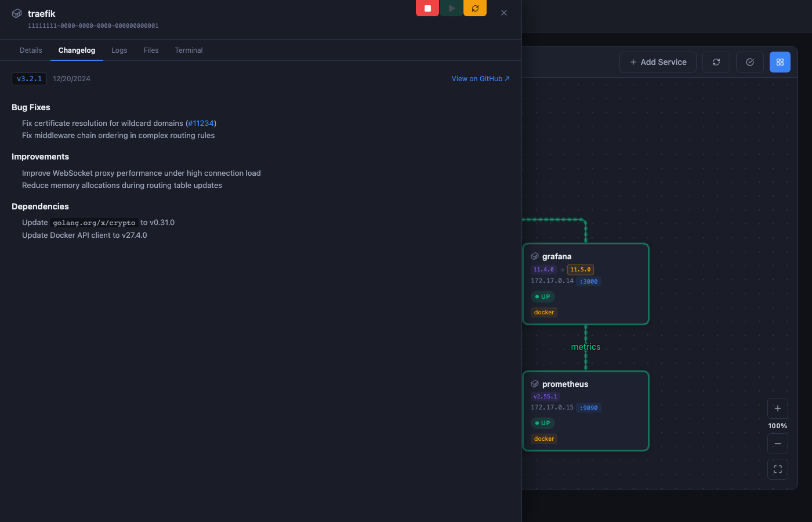Click the prometheus cube icon
The image size is (812, 522).
pyautogui.click(x=535, y=384)
